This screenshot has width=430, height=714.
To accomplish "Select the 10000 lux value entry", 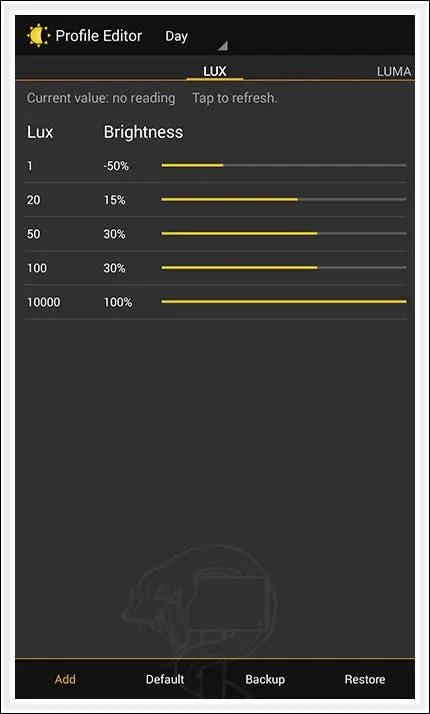I will pyautogui.click(x=43, y=302).
